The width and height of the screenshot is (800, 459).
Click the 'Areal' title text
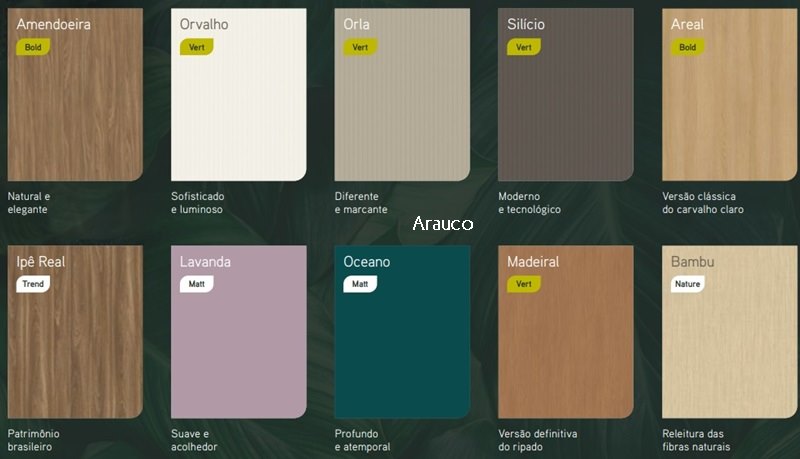pyautogui.click(x=687, y=24)
